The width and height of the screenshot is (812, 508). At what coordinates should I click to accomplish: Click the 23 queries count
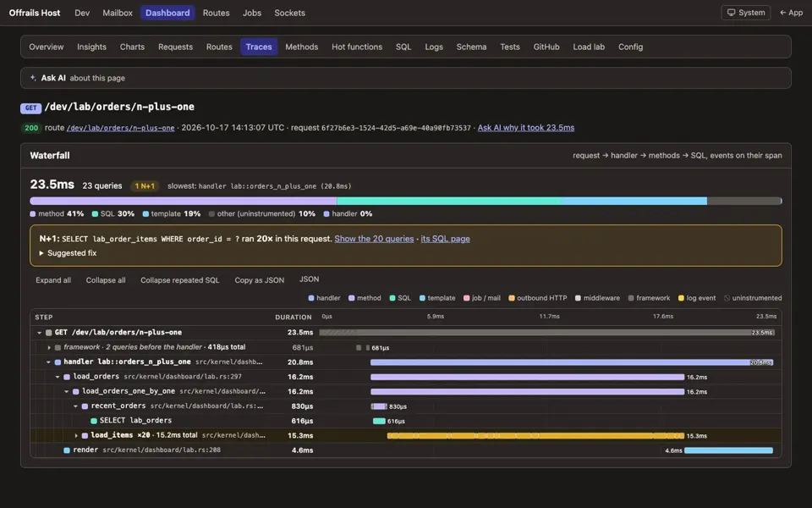tap(102, 186)
